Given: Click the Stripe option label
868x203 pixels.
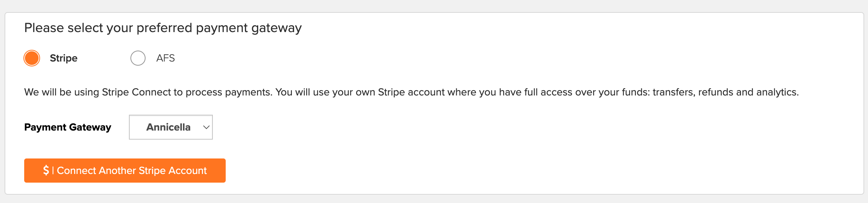Looking at the screenshot, I should (x=64, y=58).
